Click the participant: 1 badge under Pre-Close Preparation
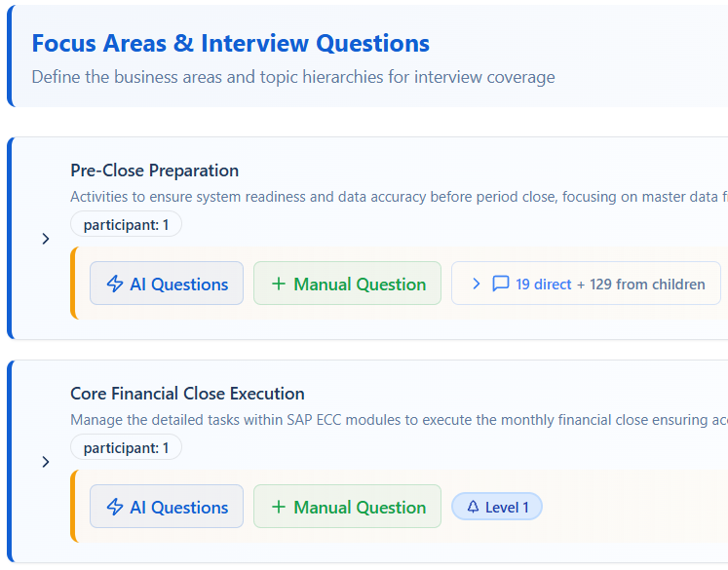Viewport: 728px width, 570px height. point(126,225)
